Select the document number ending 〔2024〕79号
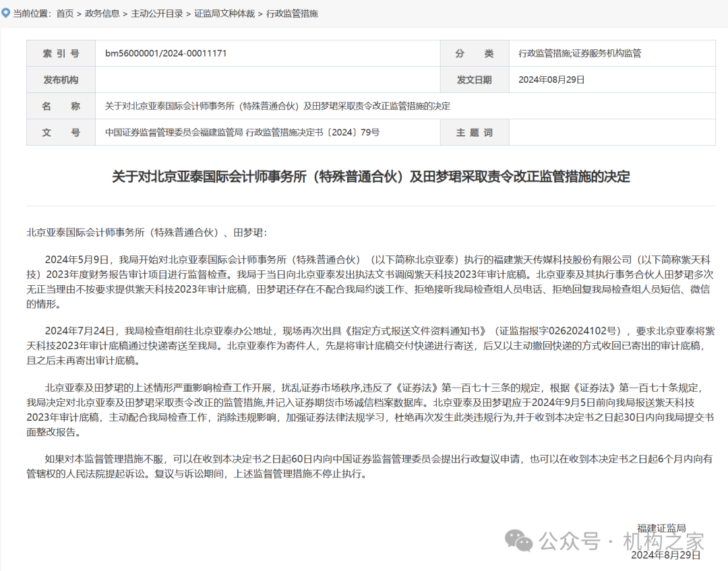Viewport: 728px width, 571px height. 242,132
